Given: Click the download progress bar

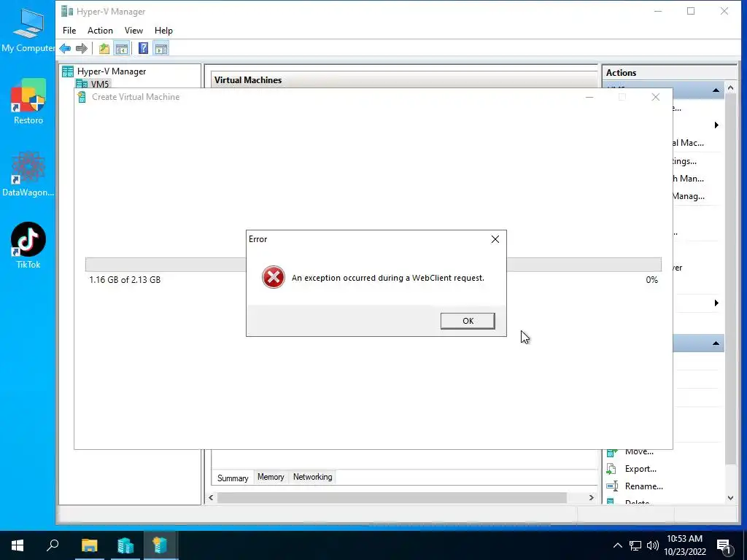Looking at the screenshot, I should click(373, 264).
